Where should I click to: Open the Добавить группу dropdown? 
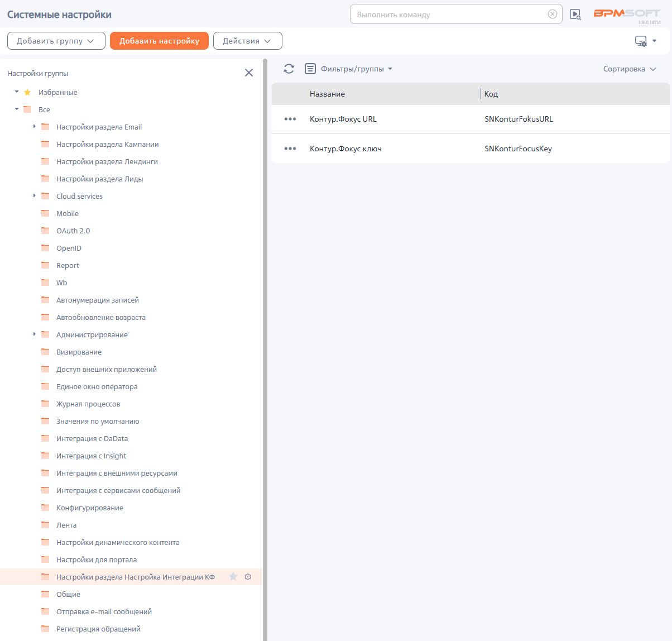56,41
